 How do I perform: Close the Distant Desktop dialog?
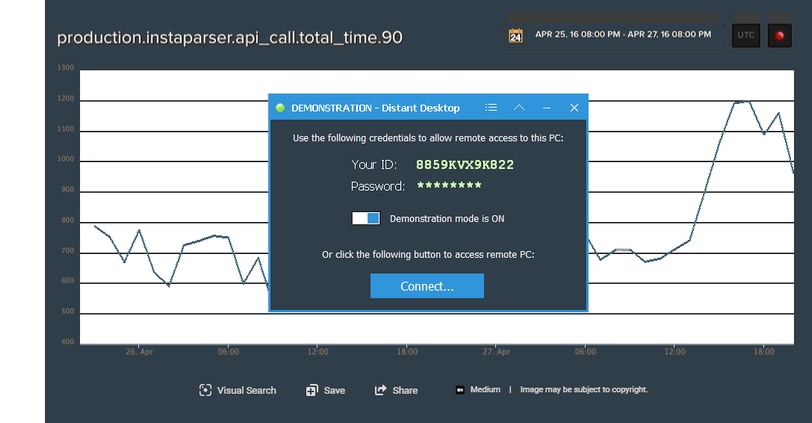pyautogui.click(x=574, y=108)
